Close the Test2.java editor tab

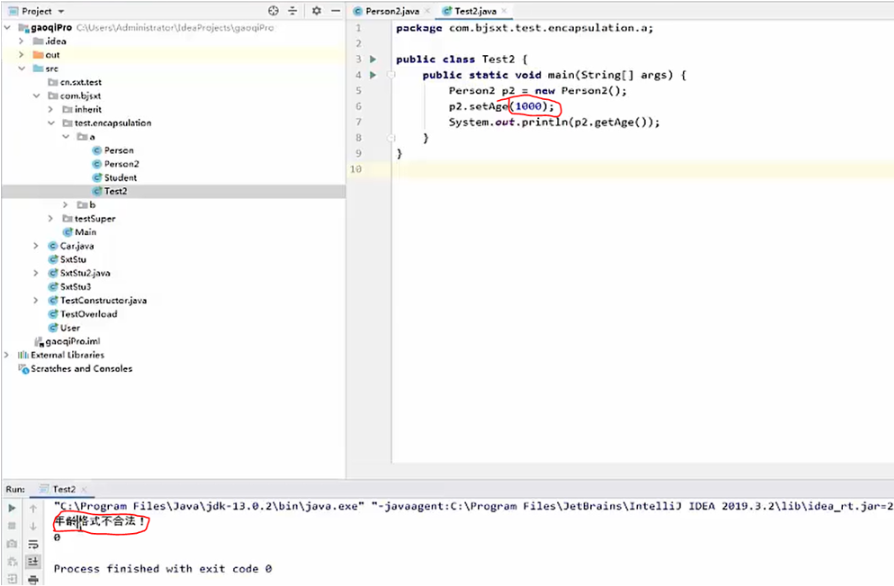[x=504, y=11]
